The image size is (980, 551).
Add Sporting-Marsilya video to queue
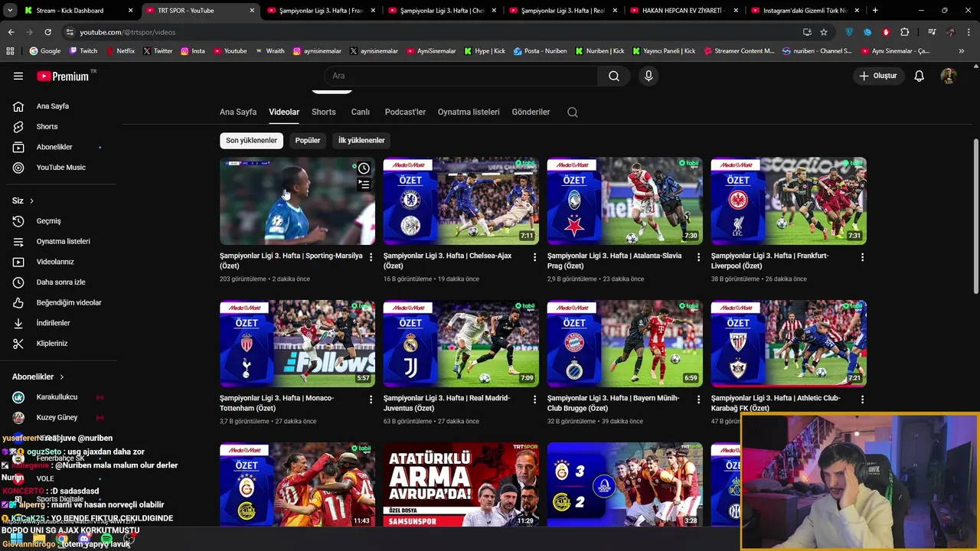(x=364, y=184)
